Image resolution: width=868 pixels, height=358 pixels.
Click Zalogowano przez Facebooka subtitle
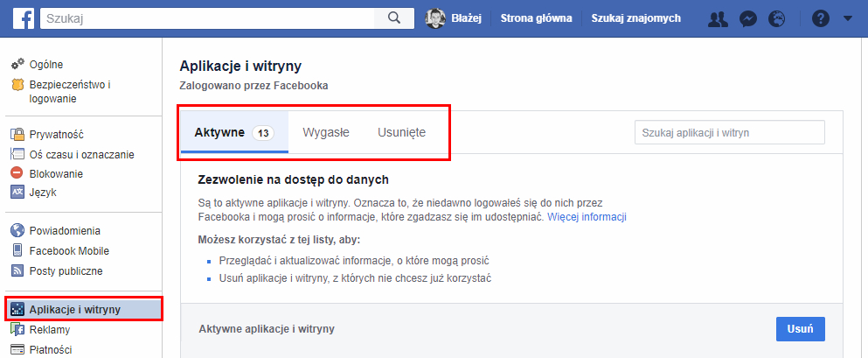(254, 86)
